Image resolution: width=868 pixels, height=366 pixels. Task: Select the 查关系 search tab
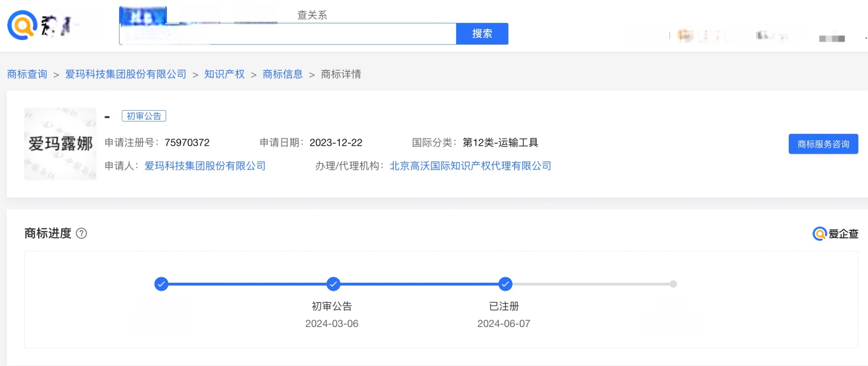coord(312,15)
